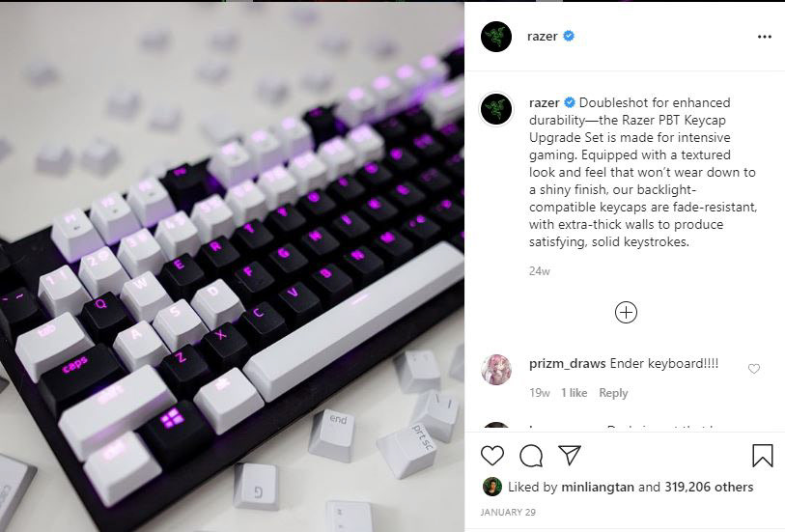Like the post with the heart icon
The height and width of the screenshot is (532, 785).
click(492, 456)
